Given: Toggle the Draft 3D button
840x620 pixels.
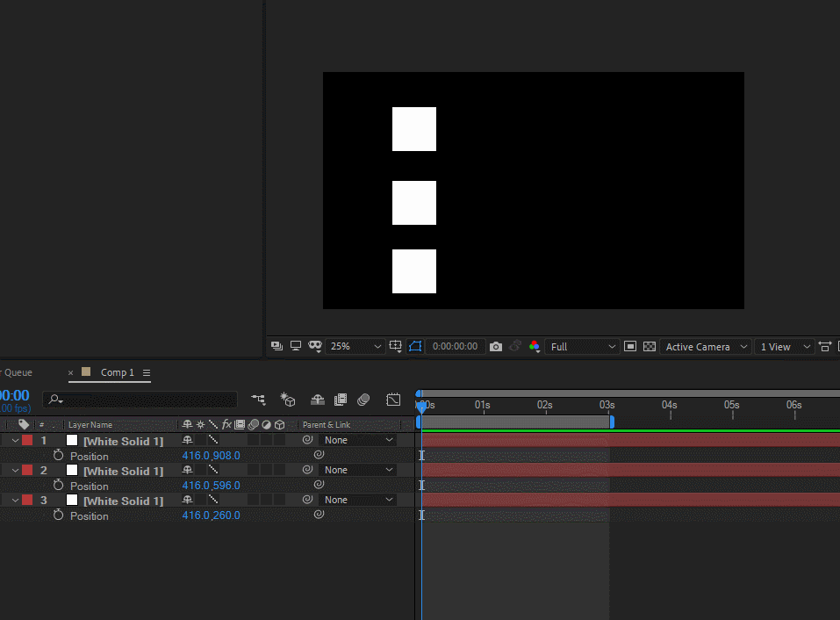Looking at the screenshot, I should click(x=288, y=400).
